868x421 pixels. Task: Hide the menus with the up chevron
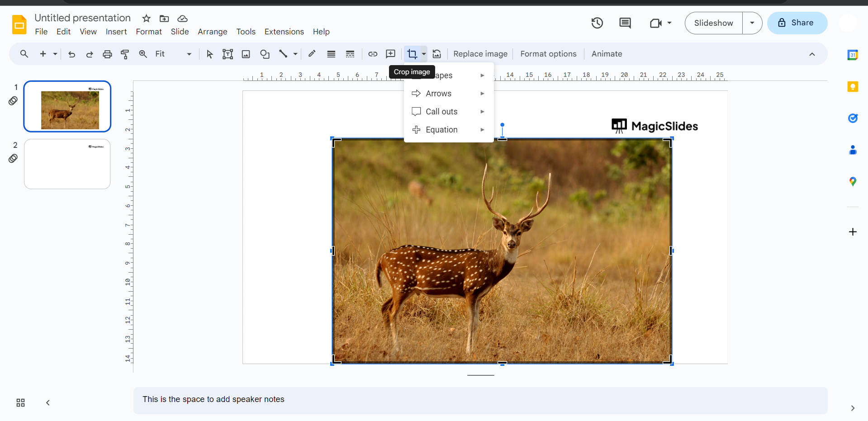[x=812, y=54]
